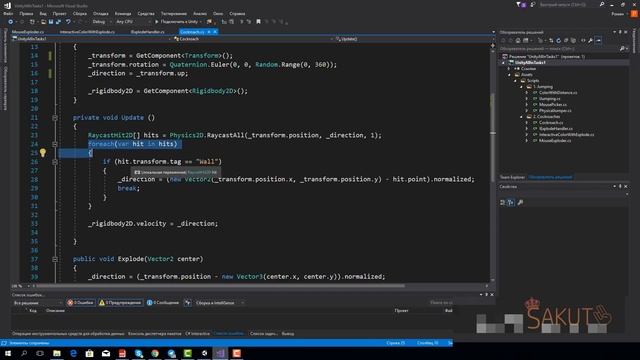Image resolution: width=640 pixels, height=360 pixels.
Task: Switch to the IExplodeHandler.cs tab
Action: (147, 32)
